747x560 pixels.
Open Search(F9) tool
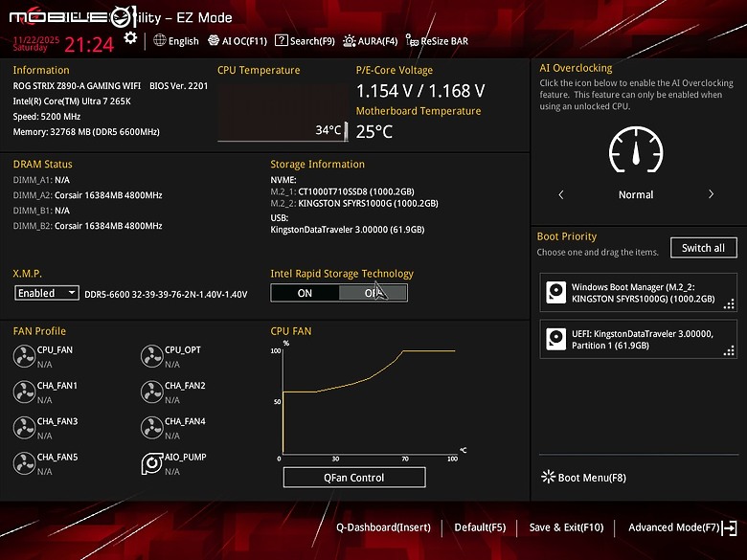(305, 41)
